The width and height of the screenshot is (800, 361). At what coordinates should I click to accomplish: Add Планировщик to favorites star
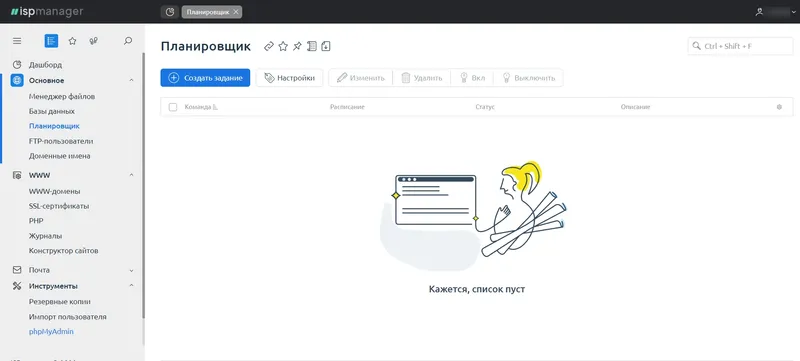(283, 46)
